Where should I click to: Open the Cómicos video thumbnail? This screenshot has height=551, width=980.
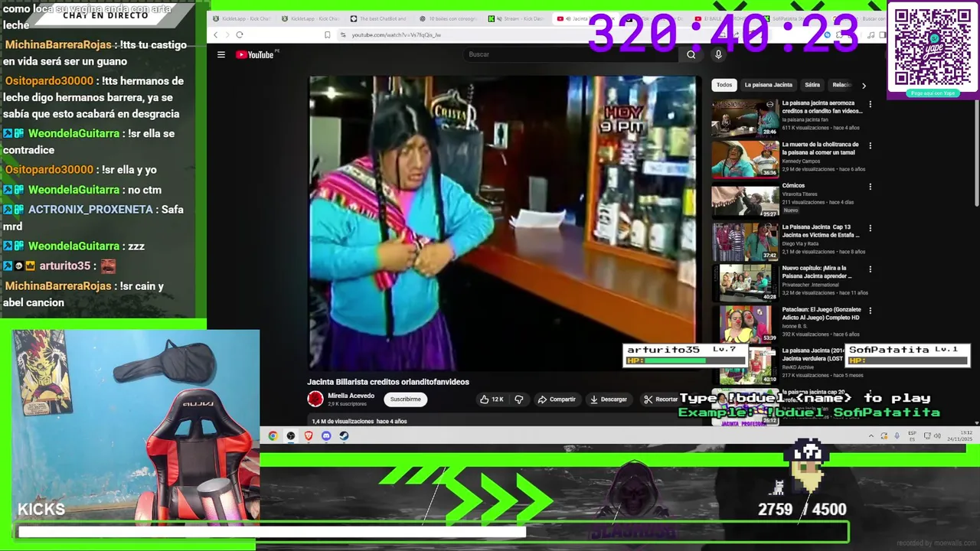tap(745, 201)
